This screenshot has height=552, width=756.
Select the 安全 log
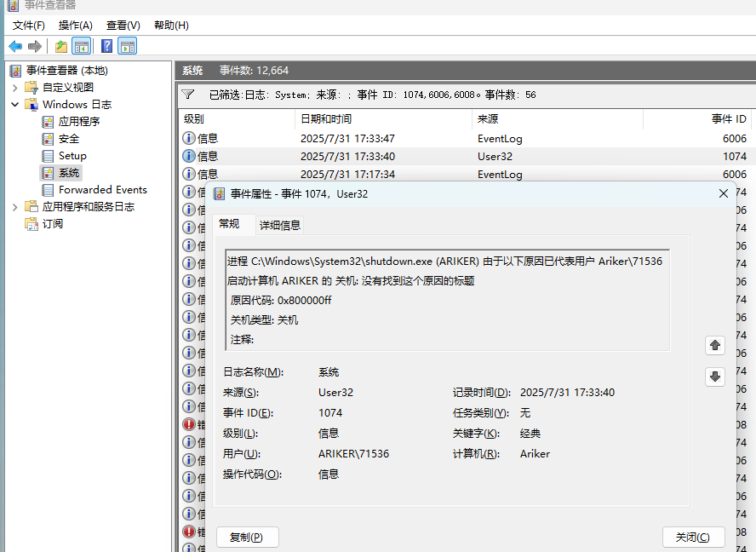click(x=69, y=139)
